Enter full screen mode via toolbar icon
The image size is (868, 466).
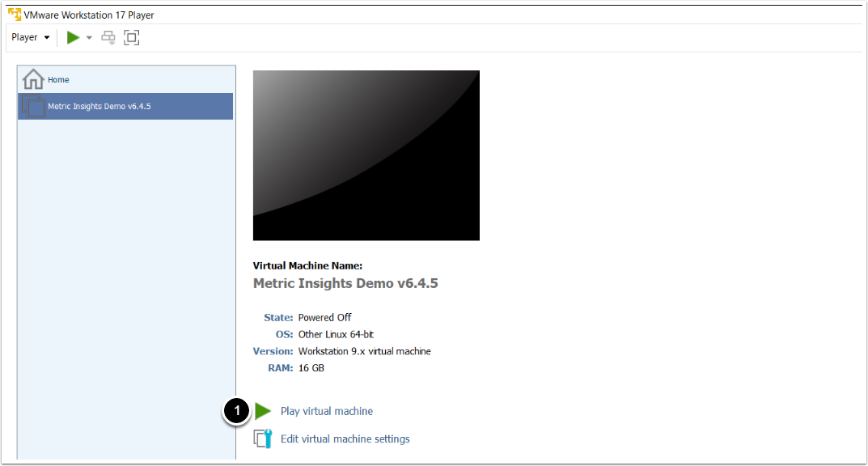(x=131, y=38)
